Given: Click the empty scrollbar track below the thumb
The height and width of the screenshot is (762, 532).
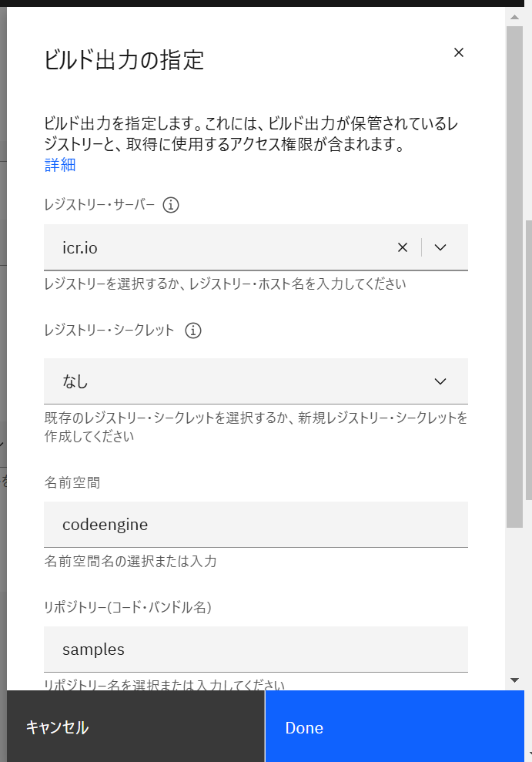Looking at the screenshot, I should point(514,601).
